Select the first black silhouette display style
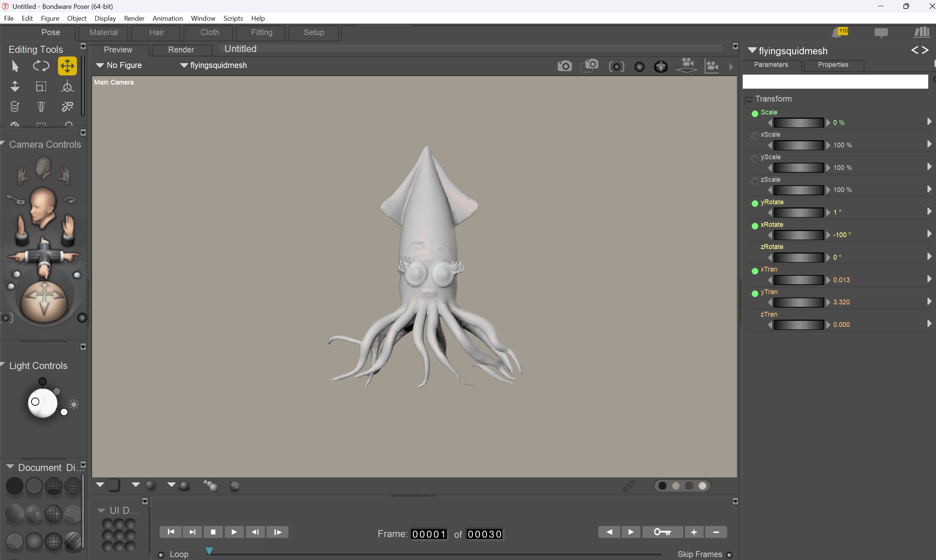This screenshot has height=560, width=936. click(x=14, y=486)
